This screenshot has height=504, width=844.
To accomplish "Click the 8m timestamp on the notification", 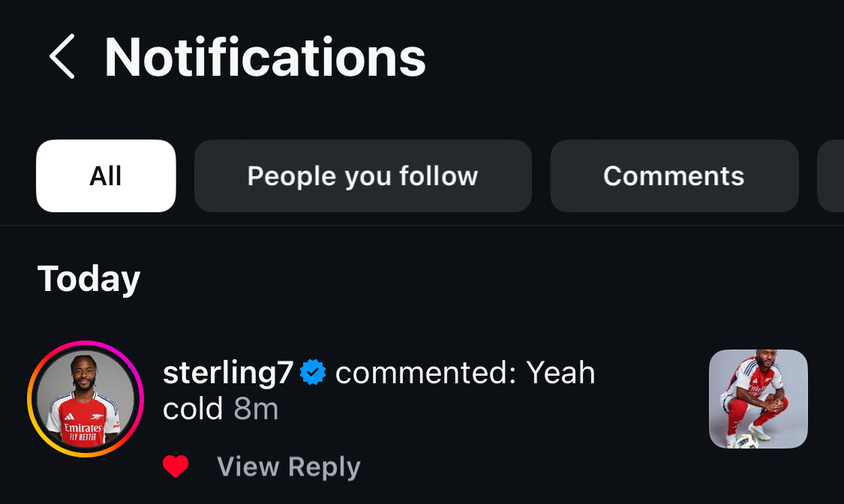I will [256, 409].
